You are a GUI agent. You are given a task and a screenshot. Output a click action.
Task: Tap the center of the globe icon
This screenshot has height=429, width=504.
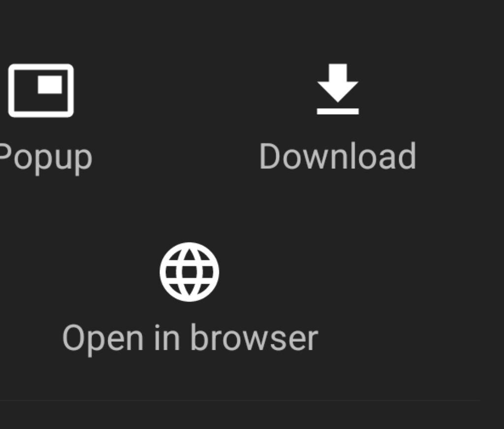coord(189,272)
